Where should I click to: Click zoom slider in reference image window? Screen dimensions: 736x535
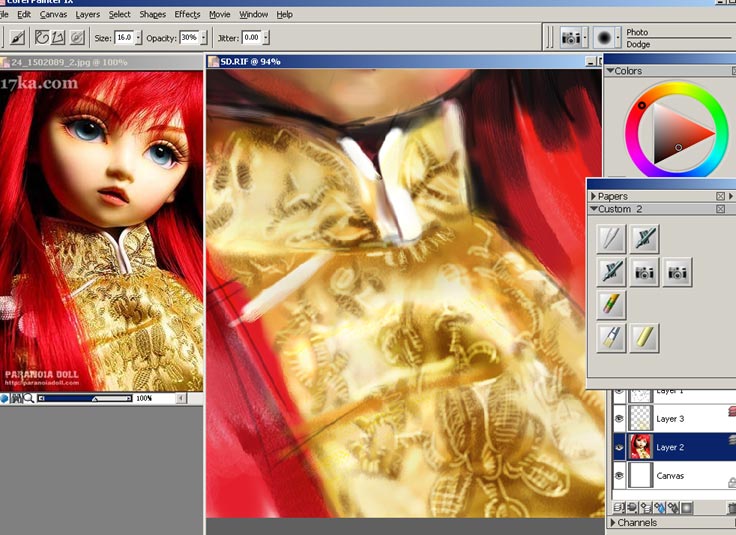click(x=84, y=398)
